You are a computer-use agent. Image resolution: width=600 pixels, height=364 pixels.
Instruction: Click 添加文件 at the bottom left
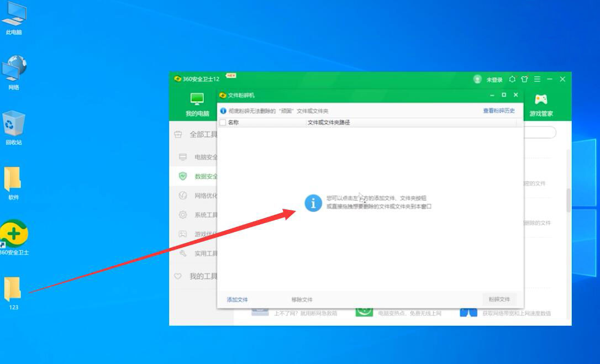click(237, 299)
